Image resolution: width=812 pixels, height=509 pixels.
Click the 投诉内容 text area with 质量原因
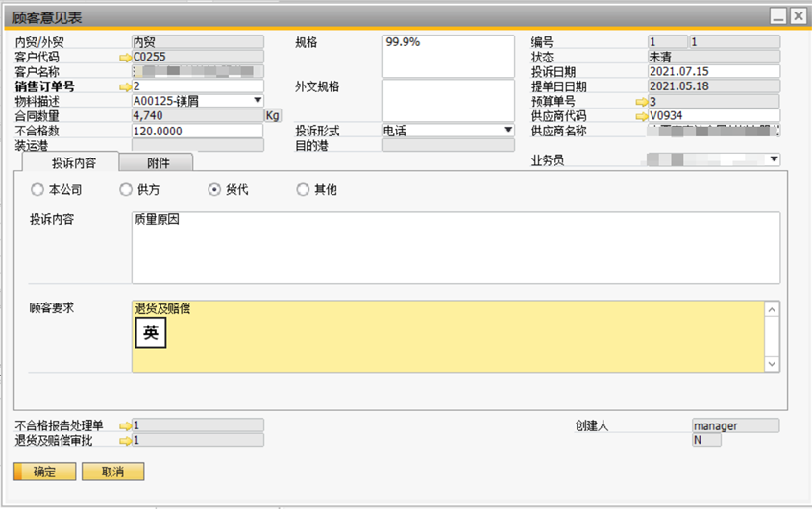(x=455, y=248)
